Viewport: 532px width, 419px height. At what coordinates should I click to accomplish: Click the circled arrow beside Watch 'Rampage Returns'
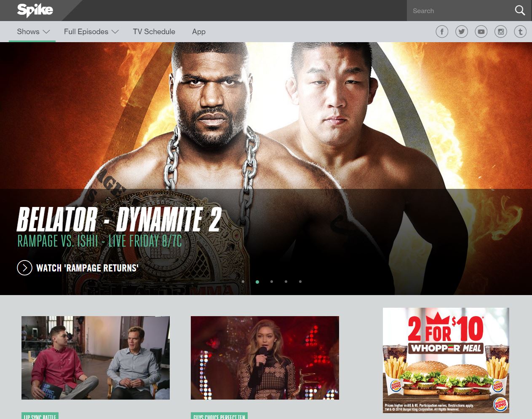pyautogui.click(x=24, y=268)
